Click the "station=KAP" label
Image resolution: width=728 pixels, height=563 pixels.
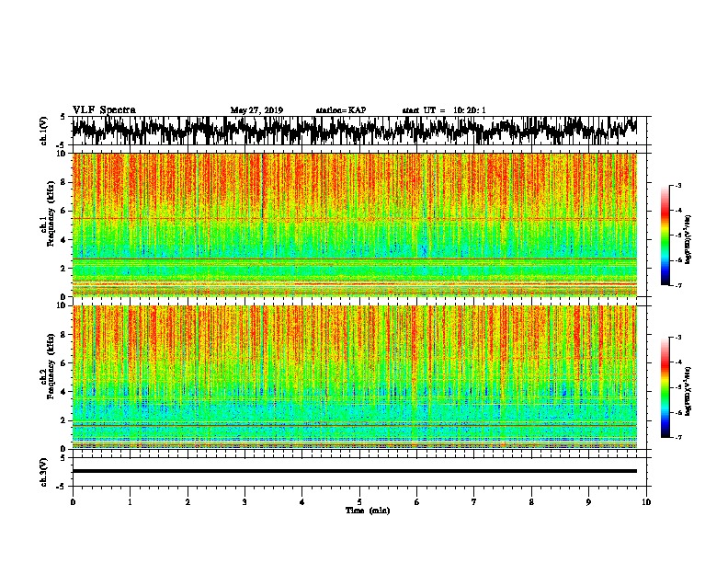click(341, 110)
